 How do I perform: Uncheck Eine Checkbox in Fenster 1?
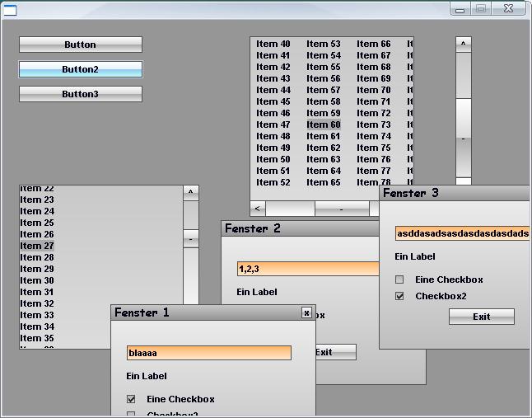[131, 399]
